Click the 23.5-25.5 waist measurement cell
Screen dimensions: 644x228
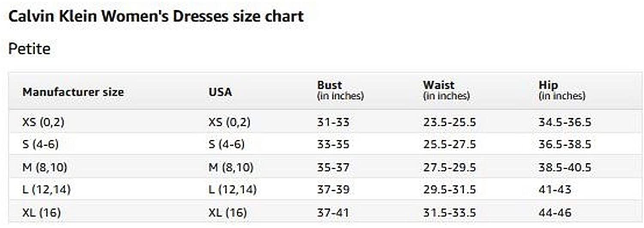click(x=450, y=123)
